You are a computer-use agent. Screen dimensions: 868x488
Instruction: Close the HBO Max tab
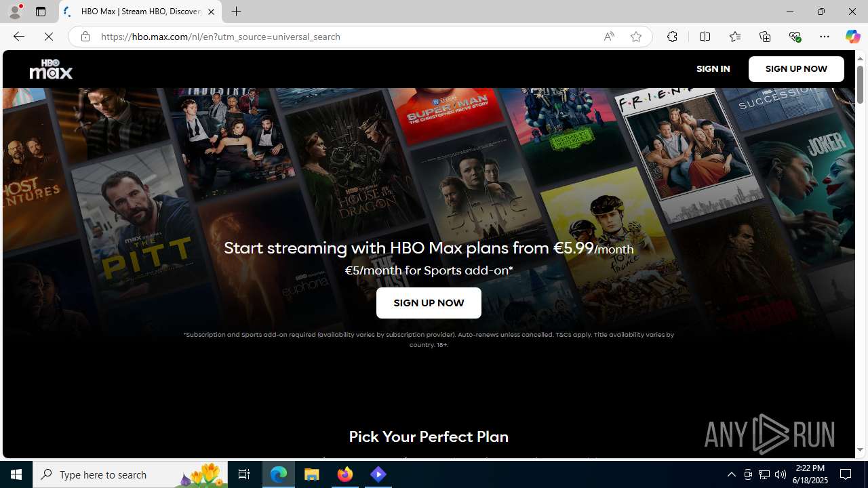point(211,12)
